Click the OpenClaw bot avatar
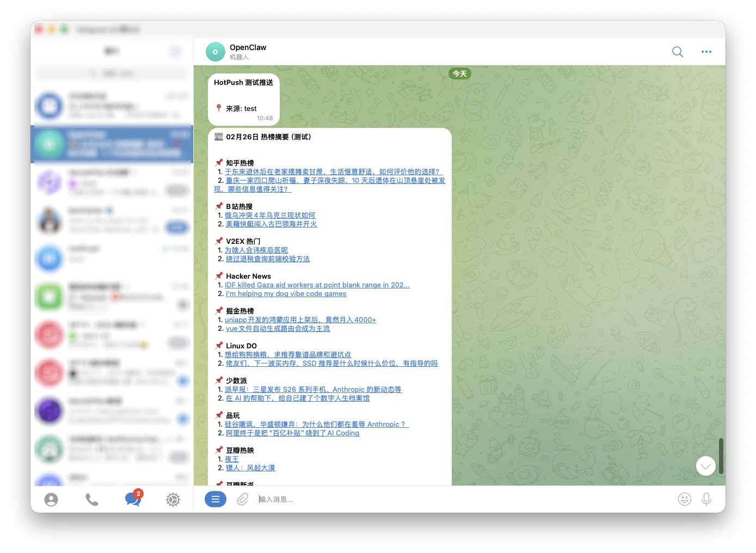 (x=215, y=51)
